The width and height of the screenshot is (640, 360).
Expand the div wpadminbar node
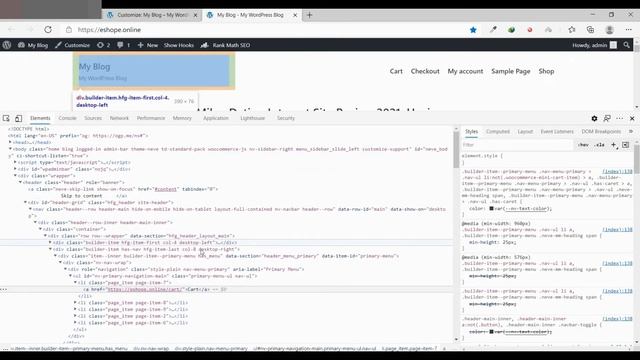coord(15,169)
